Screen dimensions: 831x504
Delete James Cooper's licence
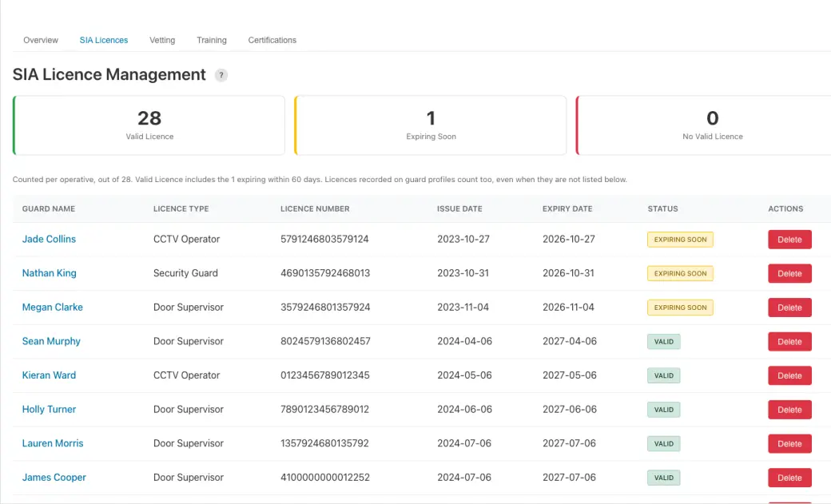pos(789,478)
